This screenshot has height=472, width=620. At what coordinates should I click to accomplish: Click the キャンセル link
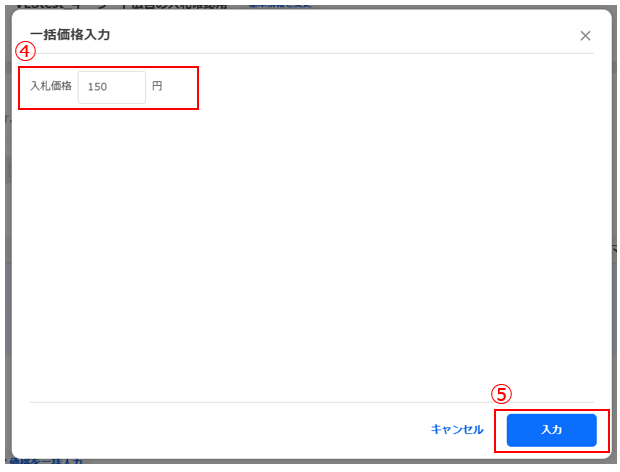click(457, 430)
